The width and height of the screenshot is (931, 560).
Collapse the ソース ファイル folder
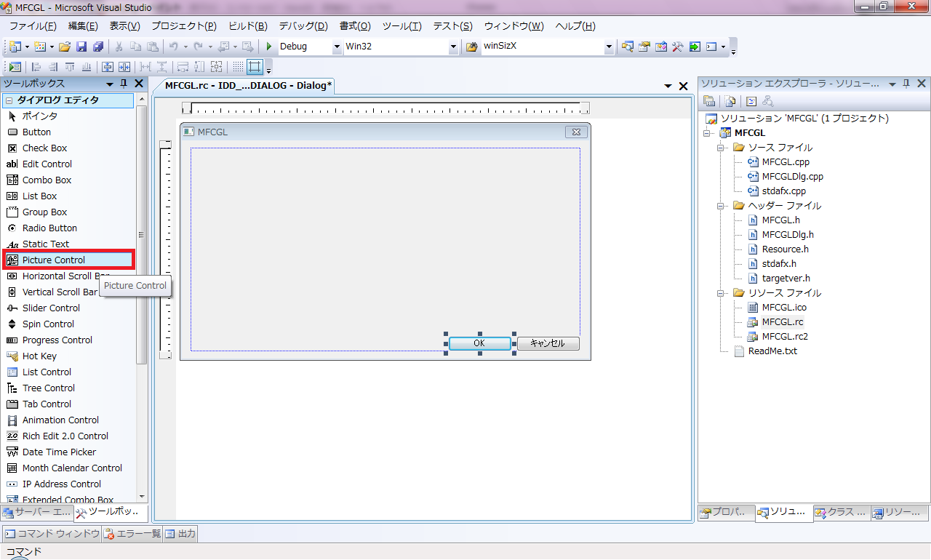coord(720,147)
